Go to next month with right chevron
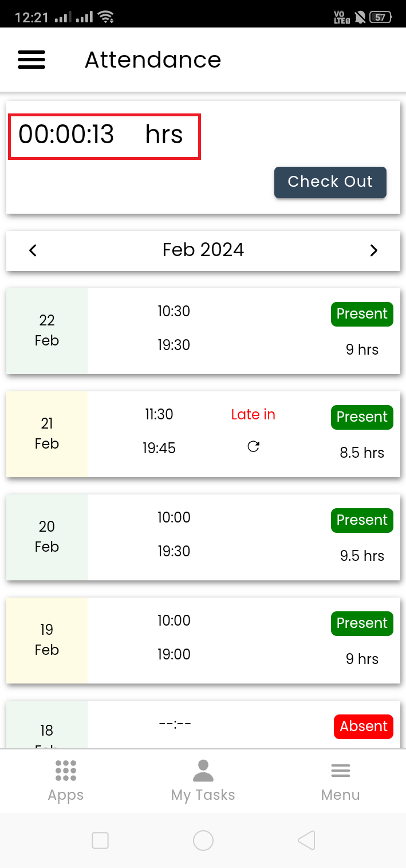Viewport: 406px width, 868px height. [x=373, y=250]
